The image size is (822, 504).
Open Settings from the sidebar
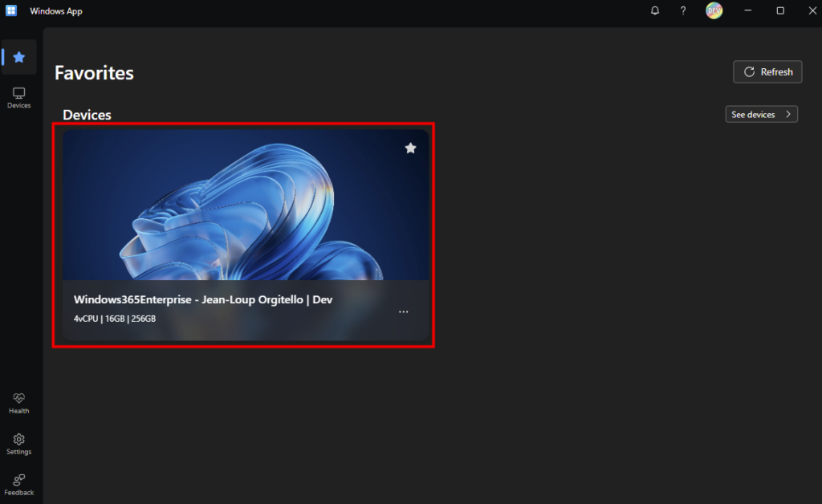pyautogui.click(x=19, y=444)
